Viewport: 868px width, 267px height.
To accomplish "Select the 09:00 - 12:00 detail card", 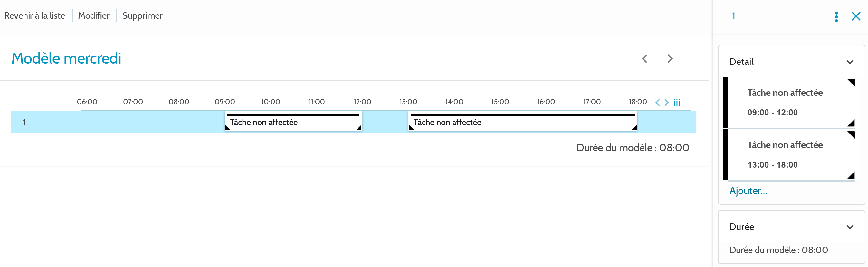I will tap(788, 103).
